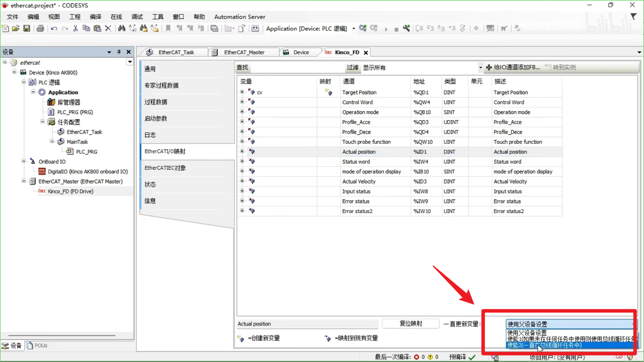Open the editor tab list arrow at right
Viewport: 644px width, 362px height.
[639, 52]
